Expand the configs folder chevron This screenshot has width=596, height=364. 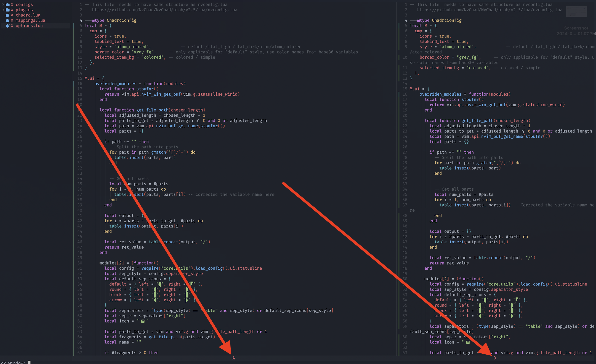coord(3,5)
